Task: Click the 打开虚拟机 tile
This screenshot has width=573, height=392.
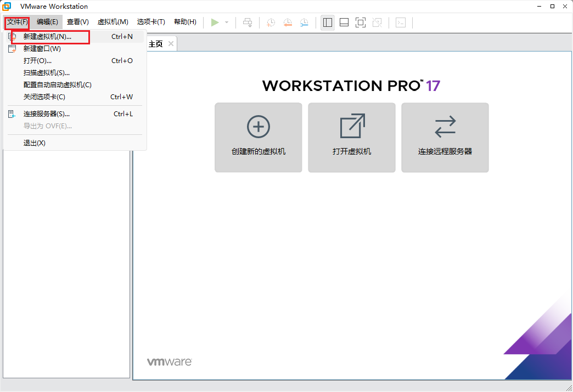Action: coord(352,138)
